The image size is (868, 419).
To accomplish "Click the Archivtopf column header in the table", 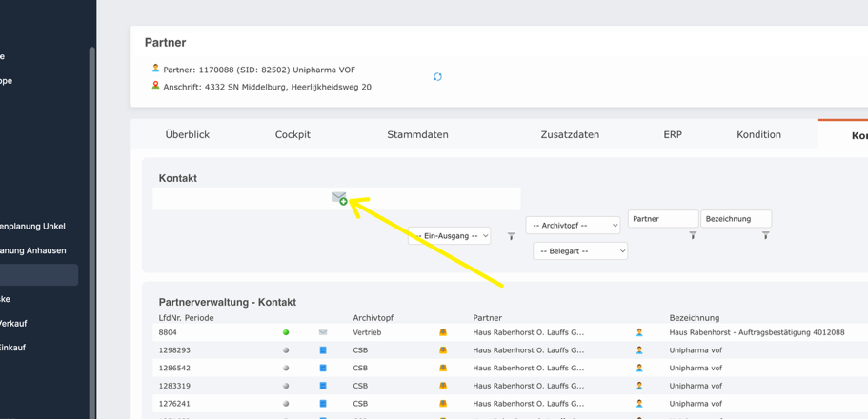I will point(373,318).
